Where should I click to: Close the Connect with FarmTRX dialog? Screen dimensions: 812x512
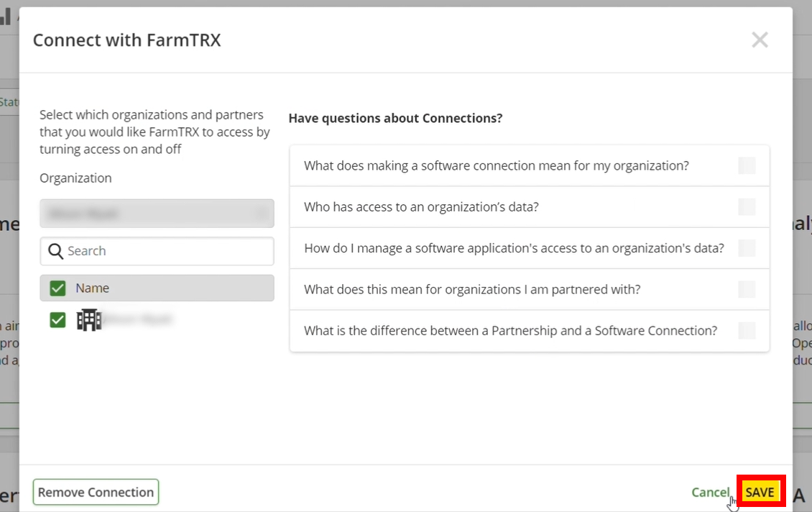[x=760, y=40]
